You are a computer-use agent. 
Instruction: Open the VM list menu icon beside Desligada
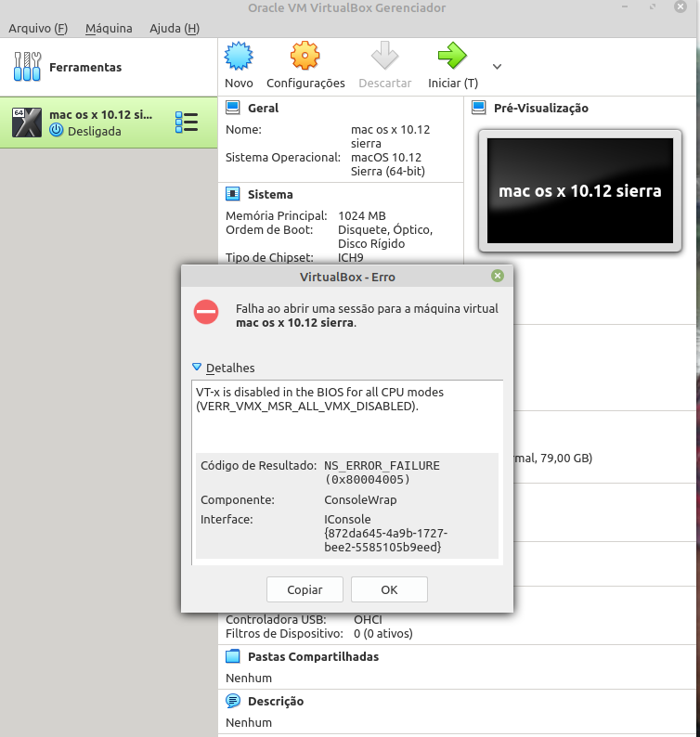pyautogui.click(x=187, y=123)
